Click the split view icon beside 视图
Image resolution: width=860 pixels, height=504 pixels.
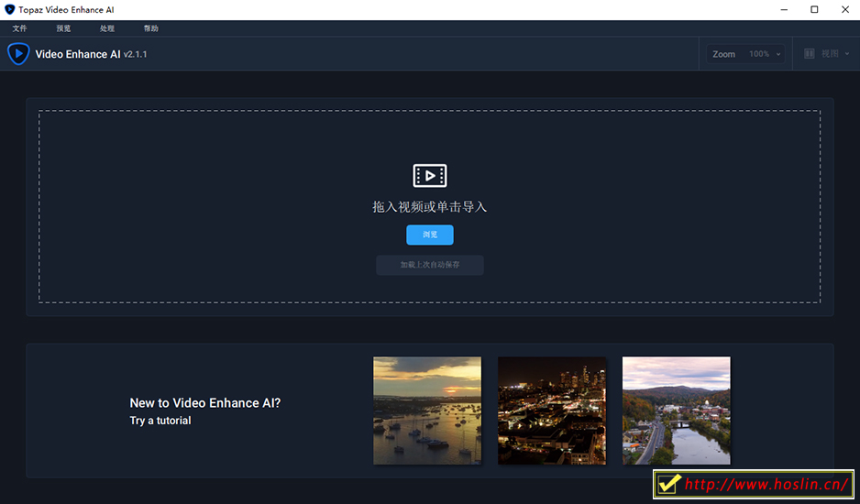tap(809, 53)
